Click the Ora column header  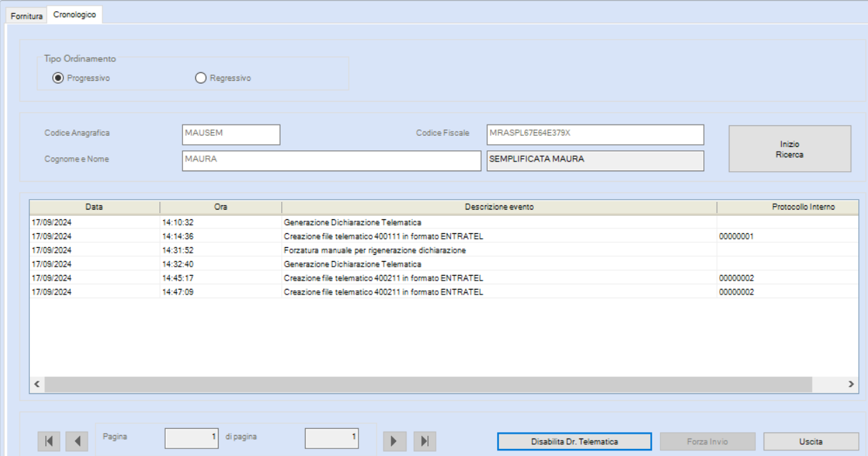click(x=221, y=207)
